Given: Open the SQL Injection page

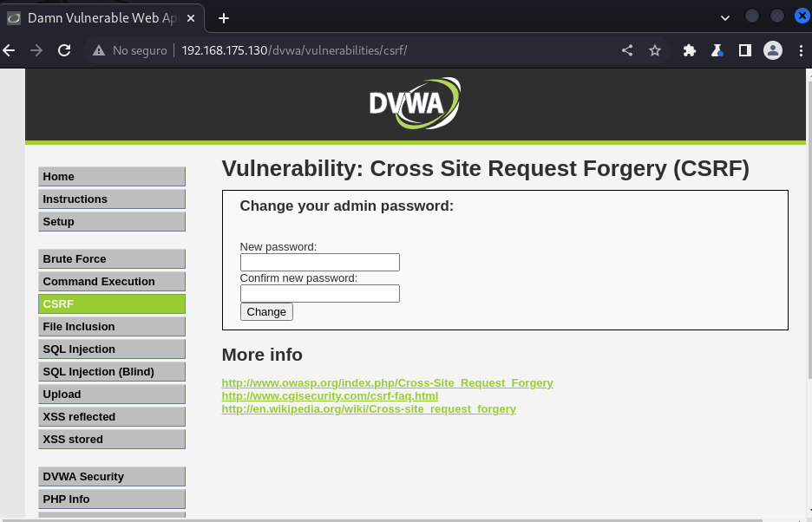Looking at the screenshot, I should point(112,349).
